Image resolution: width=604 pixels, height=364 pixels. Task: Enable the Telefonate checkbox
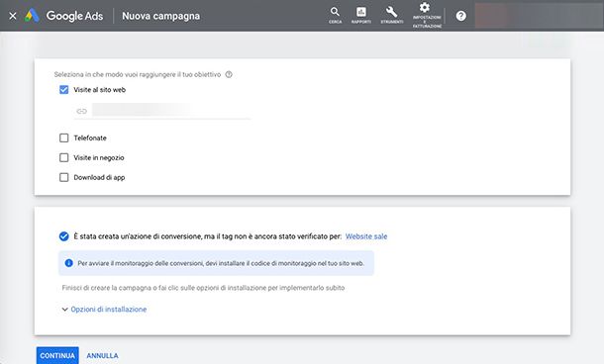pos(64,137)
